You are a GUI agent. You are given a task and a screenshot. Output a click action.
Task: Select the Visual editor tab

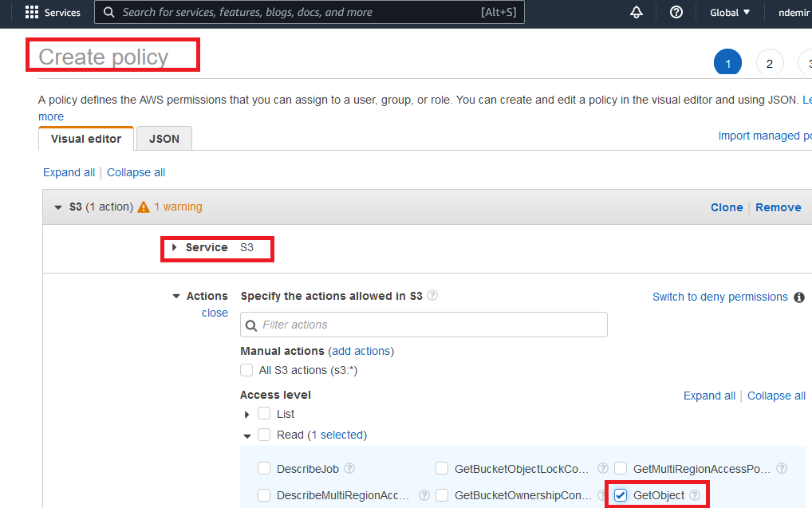click(x=86, y=139)
